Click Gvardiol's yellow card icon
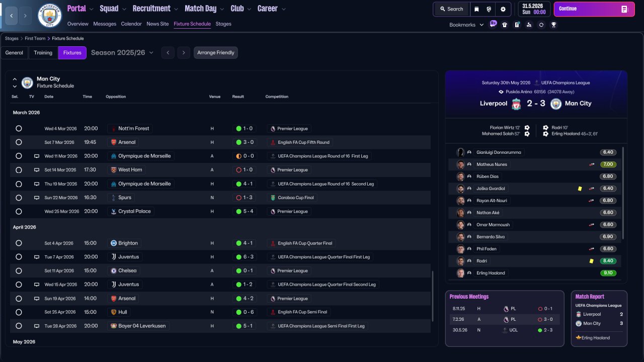 point(580,189)
